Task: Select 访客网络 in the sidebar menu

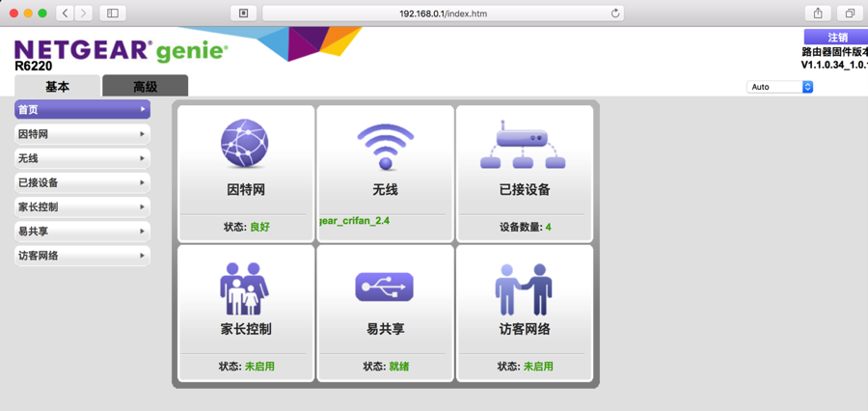Action: point(83,256)
